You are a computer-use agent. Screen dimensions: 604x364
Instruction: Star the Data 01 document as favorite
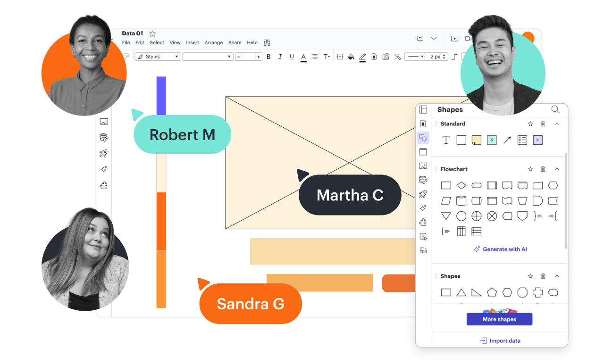152,33
